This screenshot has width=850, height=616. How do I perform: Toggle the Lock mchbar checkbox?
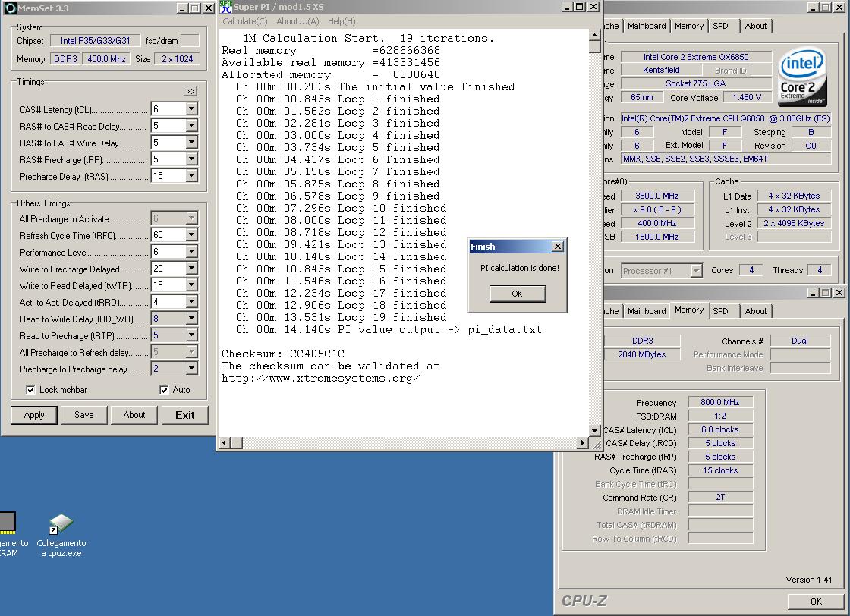(x=31, y=390)
